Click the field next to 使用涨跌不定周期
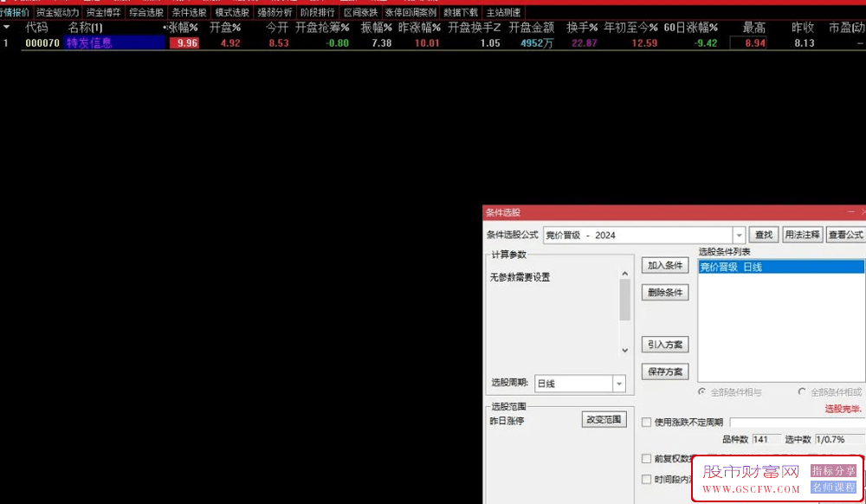The height and width of the screenshot is (504, 866). tap(798, 423)
